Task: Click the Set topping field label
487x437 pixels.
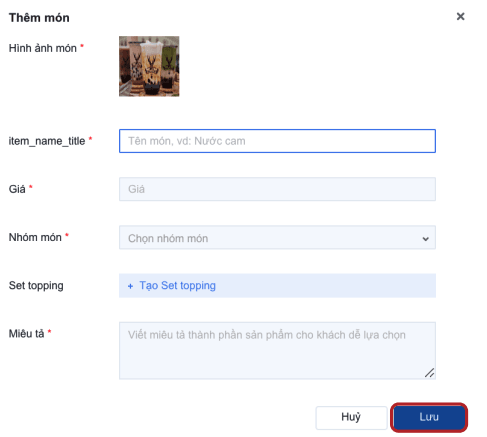Action: tap(36, 286)
